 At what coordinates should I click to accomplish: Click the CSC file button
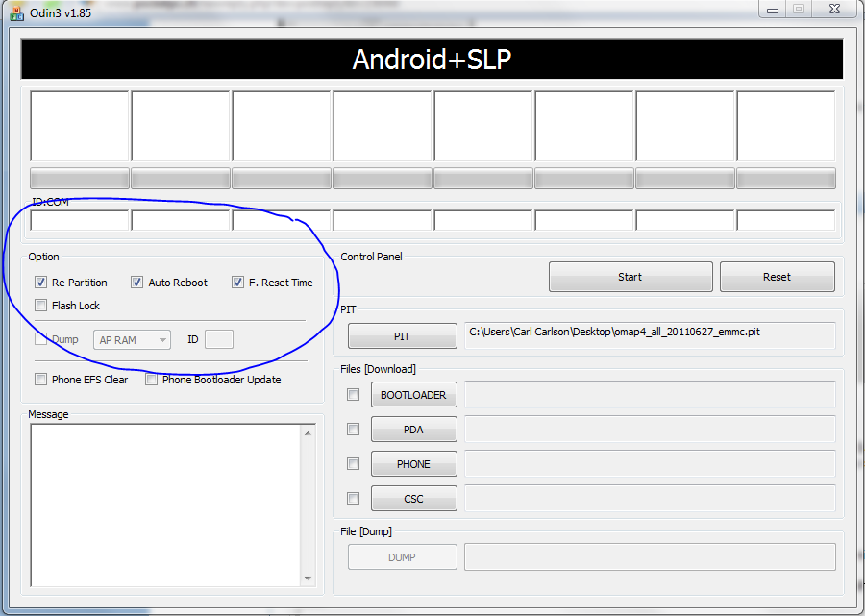point(413,499)
